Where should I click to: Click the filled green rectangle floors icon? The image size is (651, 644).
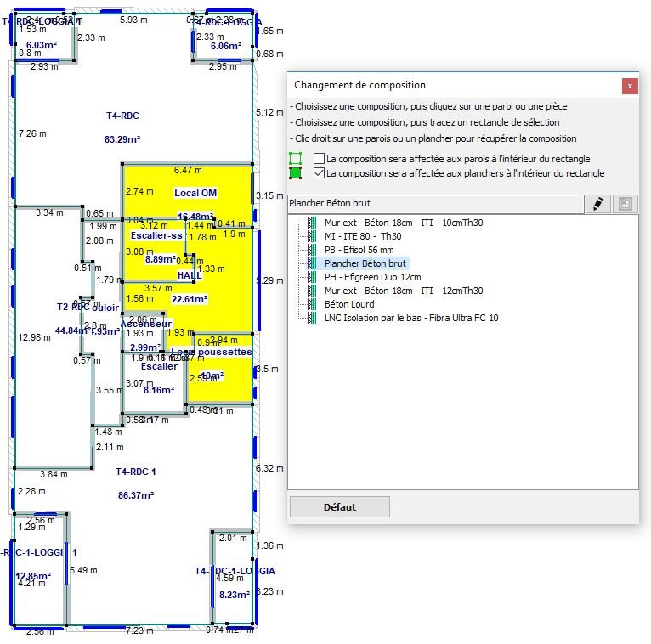tap(296, 173)
